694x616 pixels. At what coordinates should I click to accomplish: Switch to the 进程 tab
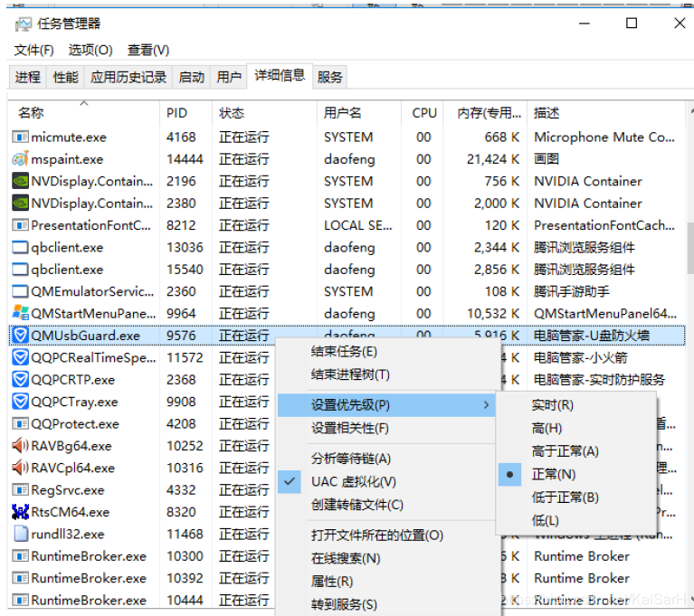coord(28,77)
